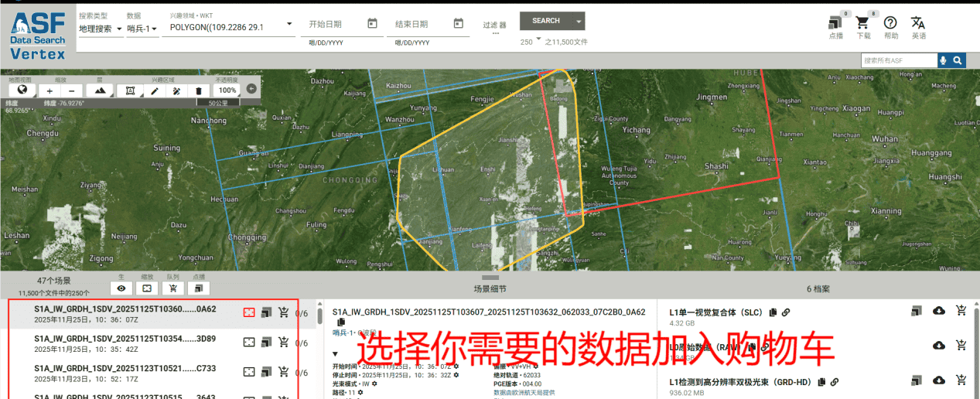The width and height of the screenshot is (980, 399).
Task: Add scene 0A62 files to cart
Action: pos(283,312)
